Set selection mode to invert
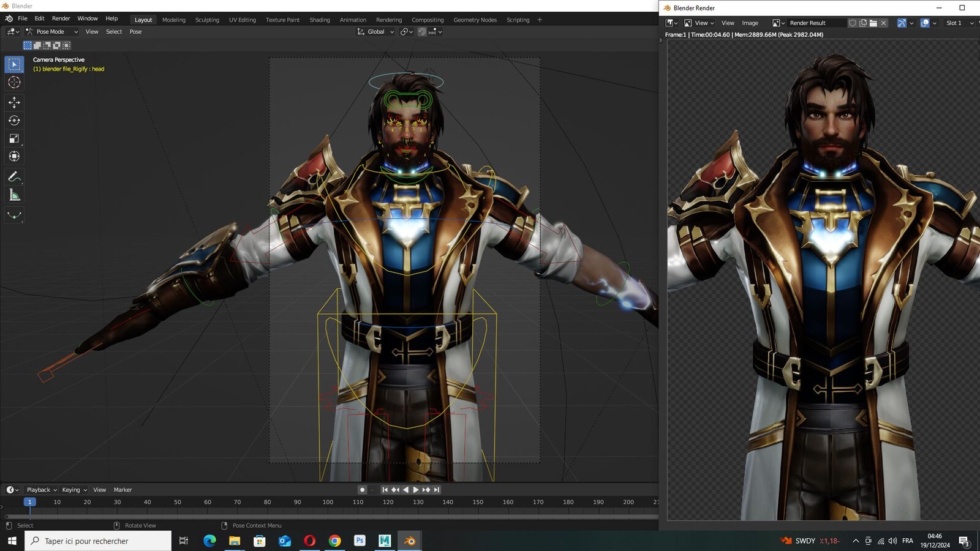The width and height of the screenshot is (980, 551). point(57,45)
